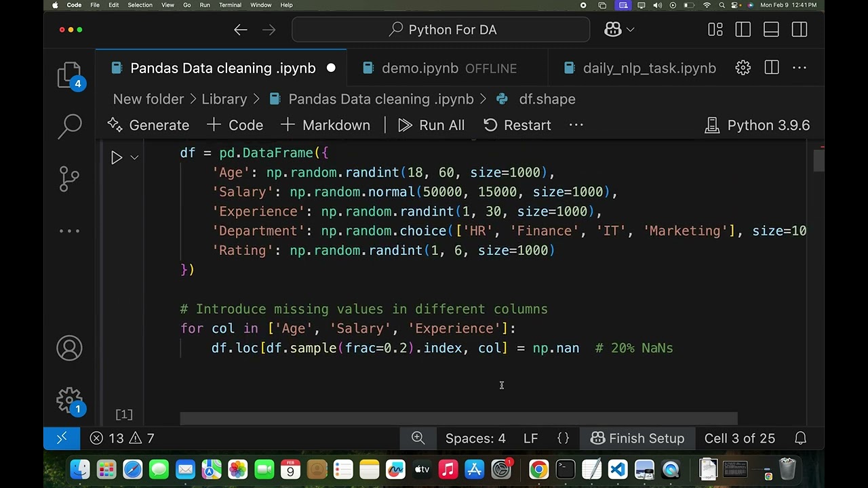Open the Explorer view in activity bar
The width and height of the screenshot is (868, 488).
[x=69, y=76]
